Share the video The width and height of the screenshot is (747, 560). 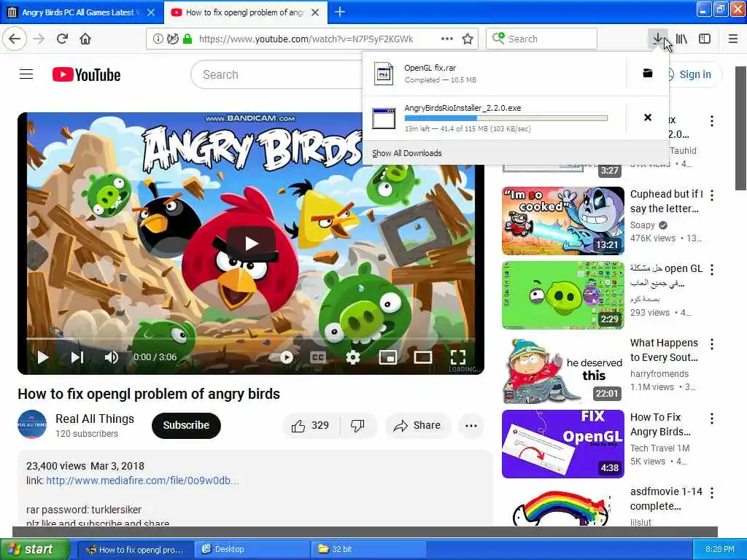click(x=417, y=425)
